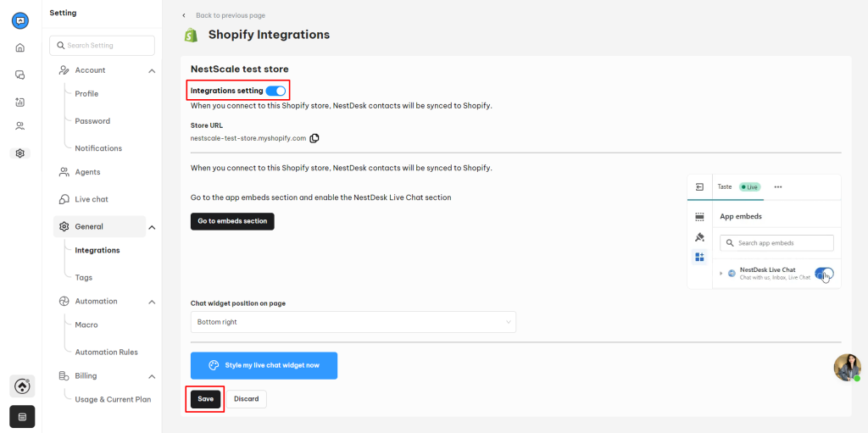Click the Live status badge in preview
The height and width of the screenshot is (433, 868).
tap(750, 187)
